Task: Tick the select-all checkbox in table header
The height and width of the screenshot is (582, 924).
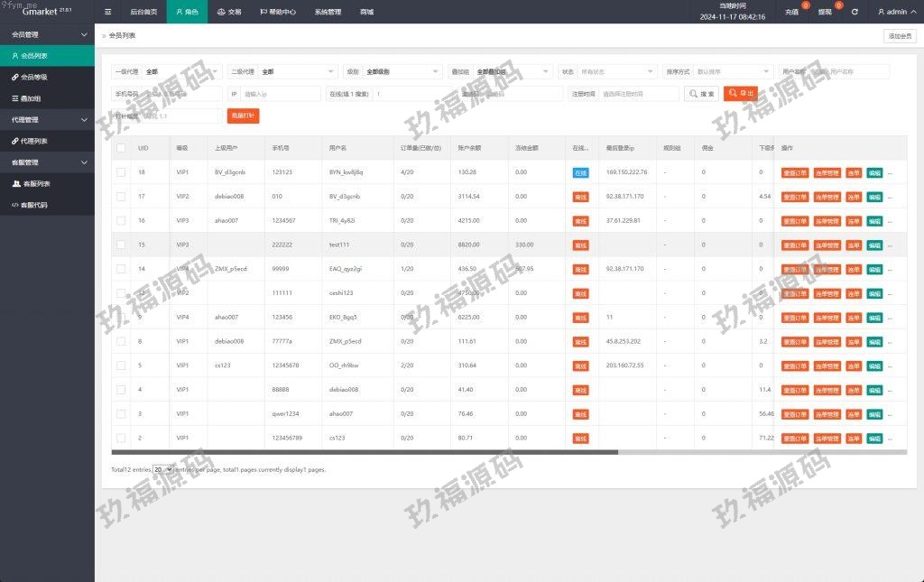Action: tap(121, 148)
